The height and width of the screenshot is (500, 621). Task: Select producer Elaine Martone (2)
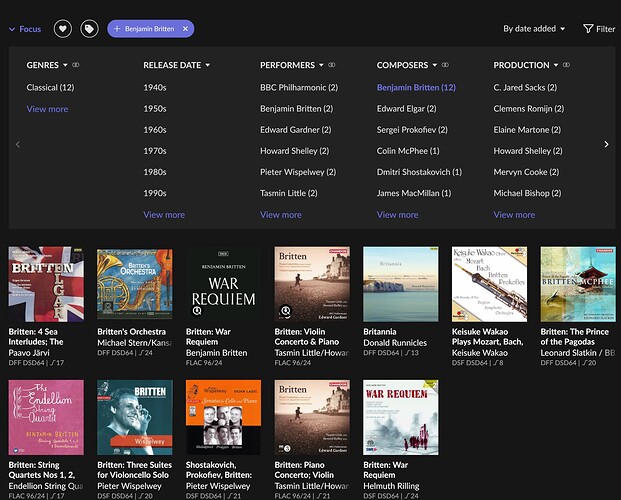tap(527, 130)
